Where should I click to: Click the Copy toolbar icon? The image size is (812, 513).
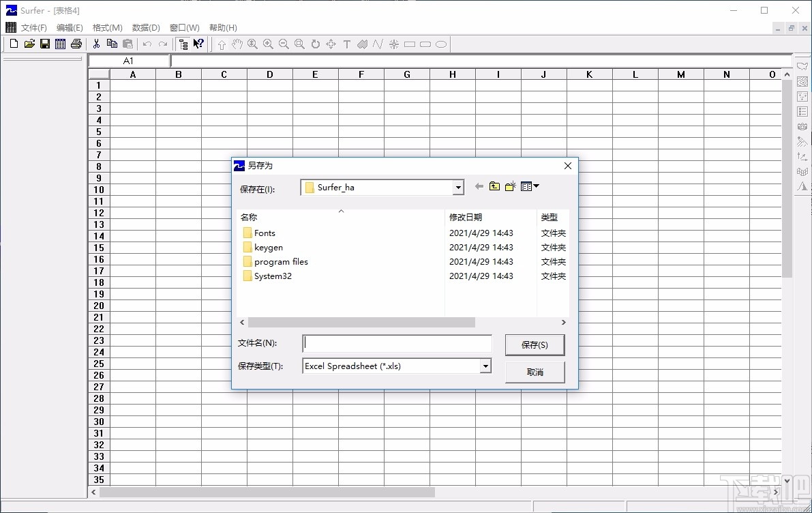112,44
